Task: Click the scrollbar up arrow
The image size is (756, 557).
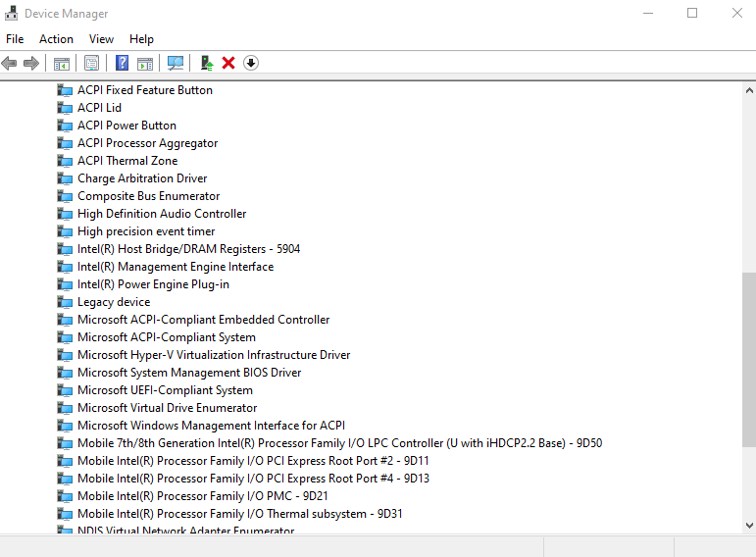Action: click(749, 90)
